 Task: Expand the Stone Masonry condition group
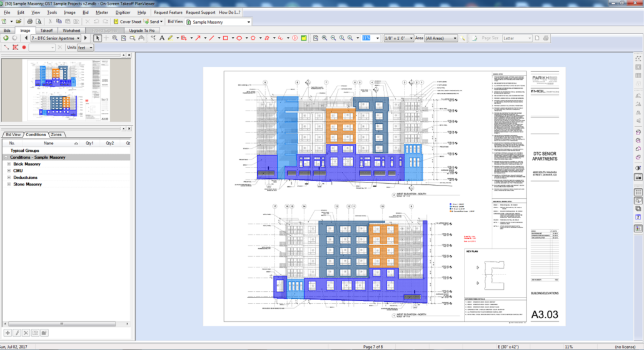coord(8,184)
